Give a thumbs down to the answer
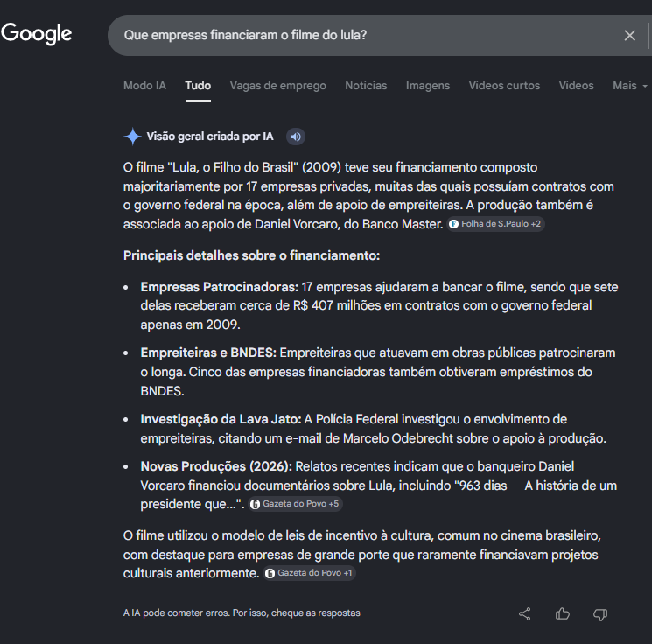 [600, 614]
